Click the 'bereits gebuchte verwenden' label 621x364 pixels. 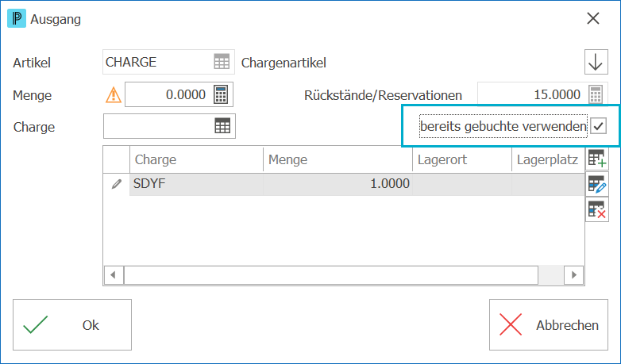point(503,126)
